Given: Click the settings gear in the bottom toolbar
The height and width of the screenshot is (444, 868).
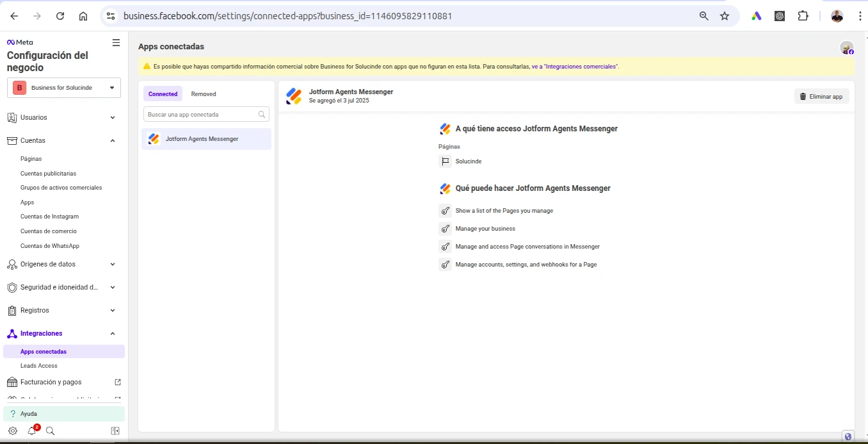Looking at the screenshot, I should click(x=13, y=431).
